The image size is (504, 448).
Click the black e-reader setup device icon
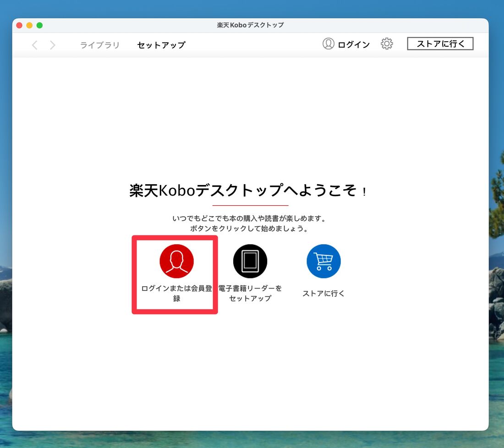pyautogui.click(x=250, y=261)
